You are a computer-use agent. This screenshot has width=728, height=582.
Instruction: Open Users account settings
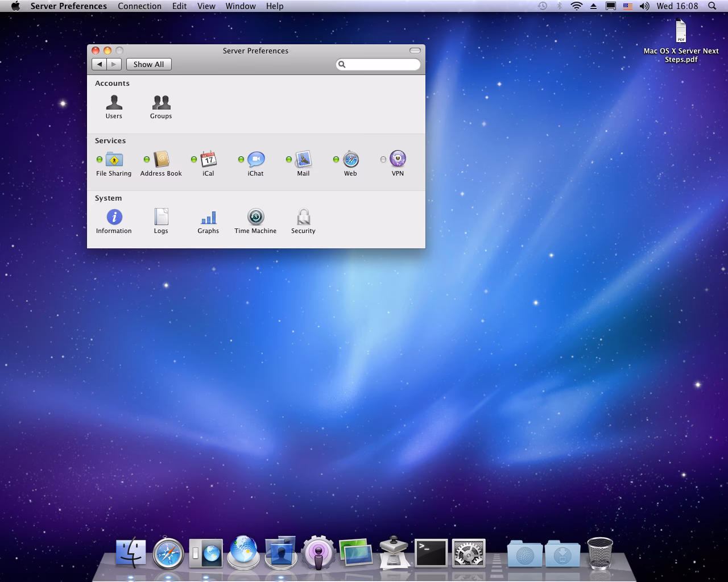coord(113,106)
